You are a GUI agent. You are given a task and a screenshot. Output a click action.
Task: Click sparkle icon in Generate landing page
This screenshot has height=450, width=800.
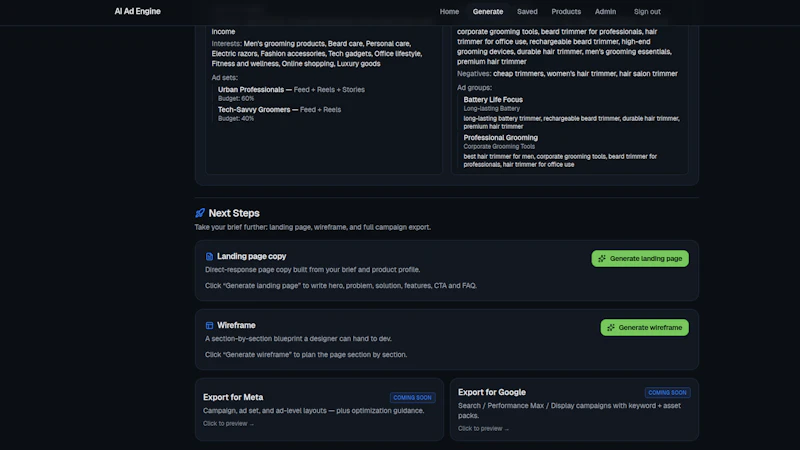pos(602,259)
